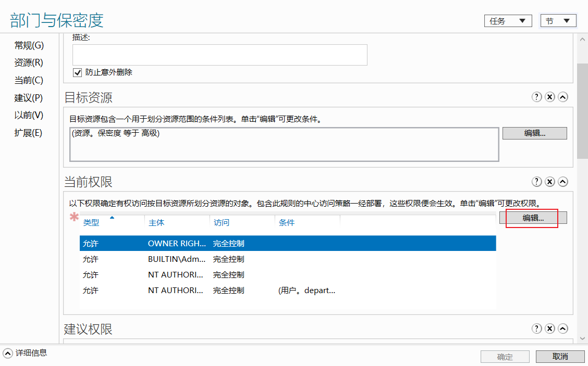Open help for 当前权限 section
The image size is (588, 366).
(536, 182)
